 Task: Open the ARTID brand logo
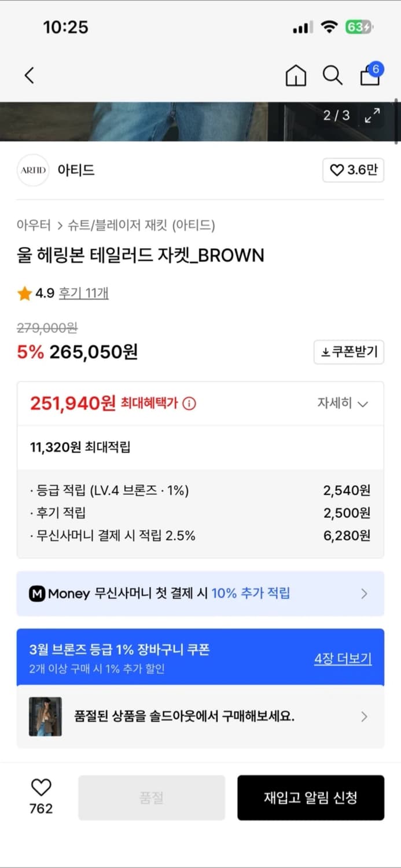point(33,170)
